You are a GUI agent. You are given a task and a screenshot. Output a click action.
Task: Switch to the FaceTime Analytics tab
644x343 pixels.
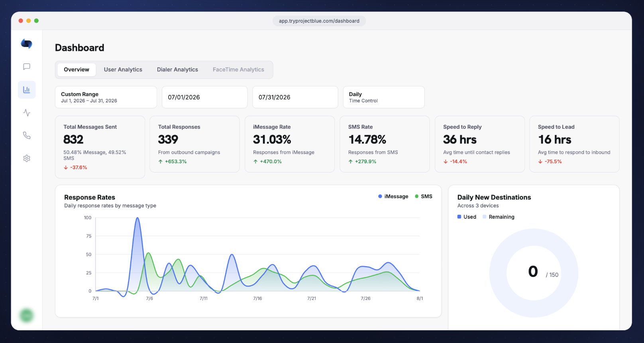(238, 70)
